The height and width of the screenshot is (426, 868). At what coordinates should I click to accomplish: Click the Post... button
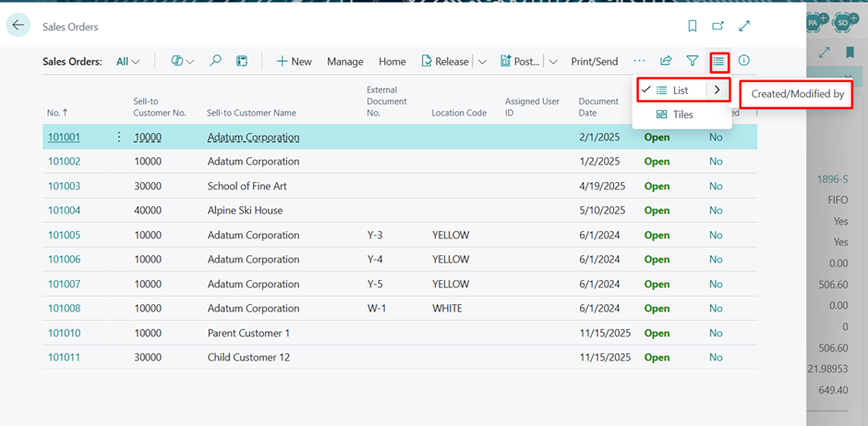coord(520,62)
